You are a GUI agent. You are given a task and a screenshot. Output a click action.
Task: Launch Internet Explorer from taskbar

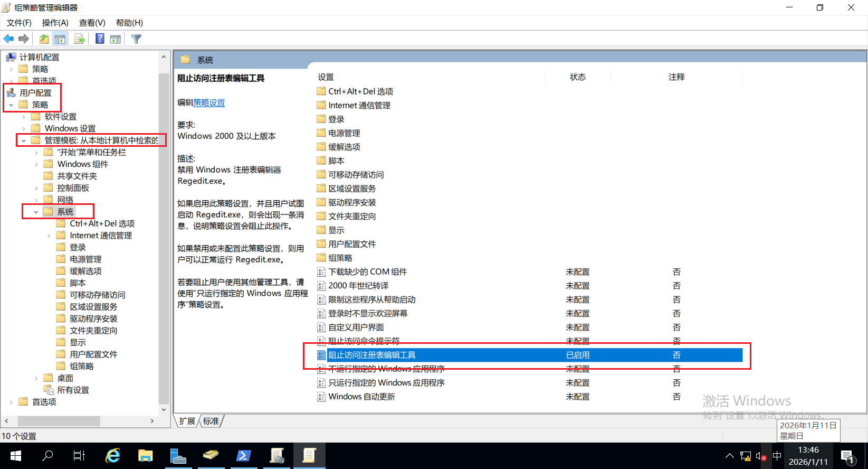click(112, 455)
